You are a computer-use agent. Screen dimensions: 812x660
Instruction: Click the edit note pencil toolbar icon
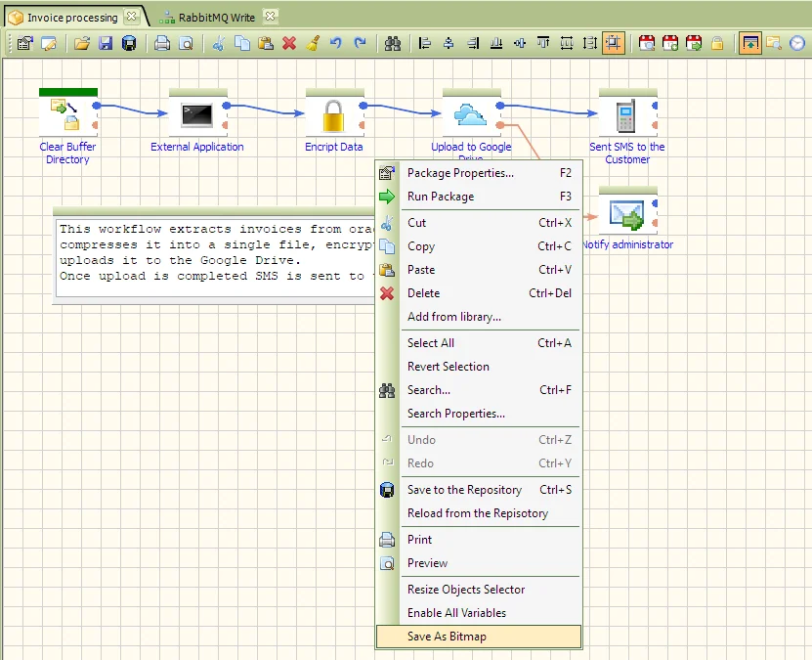[x=49, y=43]
